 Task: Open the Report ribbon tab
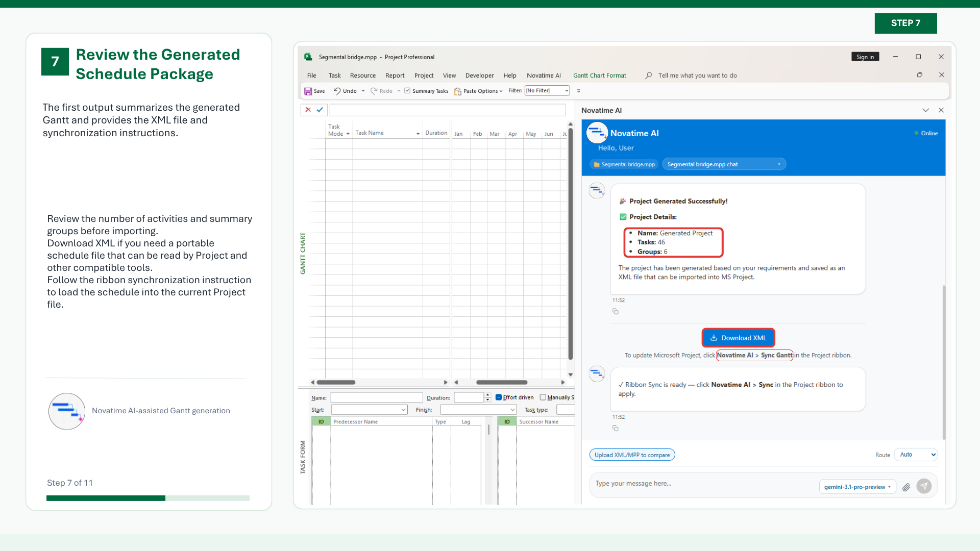point(395,76)
